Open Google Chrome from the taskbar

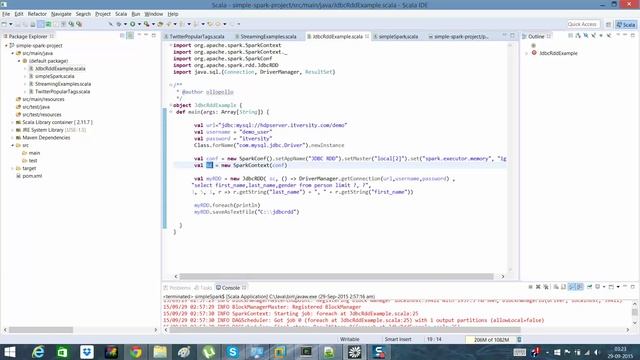tap(136, 352)
